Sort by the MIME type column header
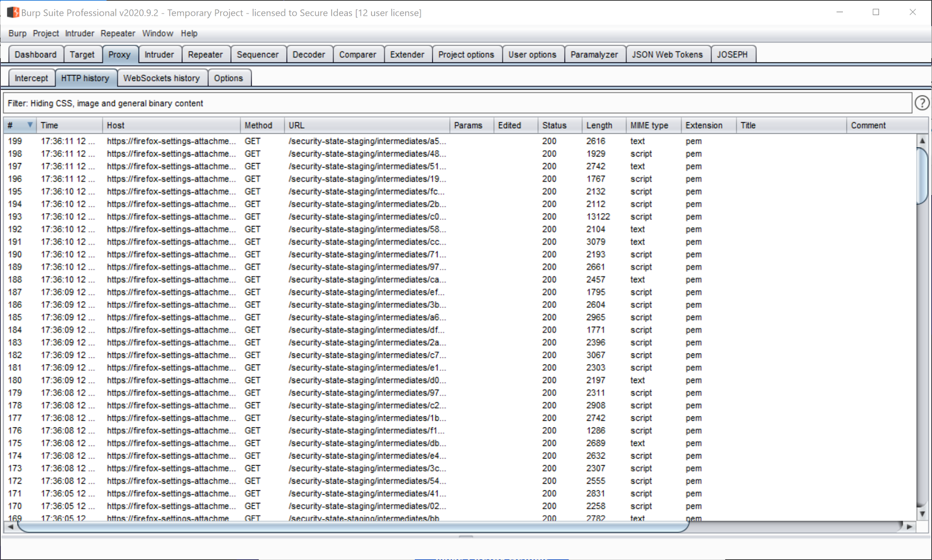The image size is (932, 560). (x=654, y=125)
